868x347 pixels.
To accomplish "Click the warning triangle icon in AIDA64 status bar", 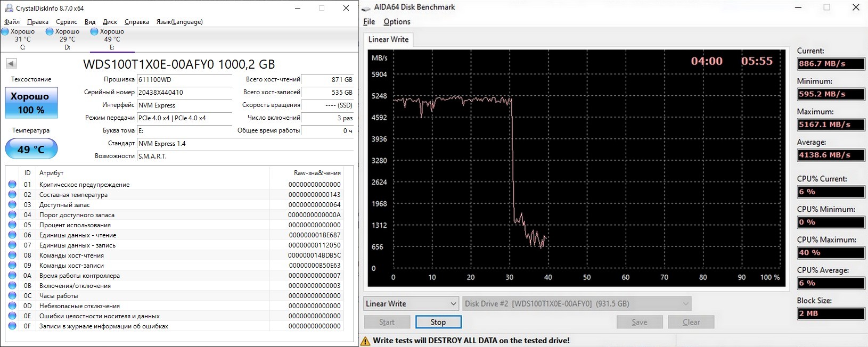I will (365, 341).
